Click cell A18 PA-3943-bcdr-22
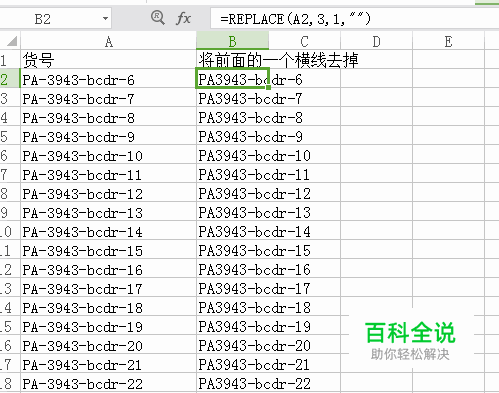This screenshot has width=499, height=393. click(108, 383)
